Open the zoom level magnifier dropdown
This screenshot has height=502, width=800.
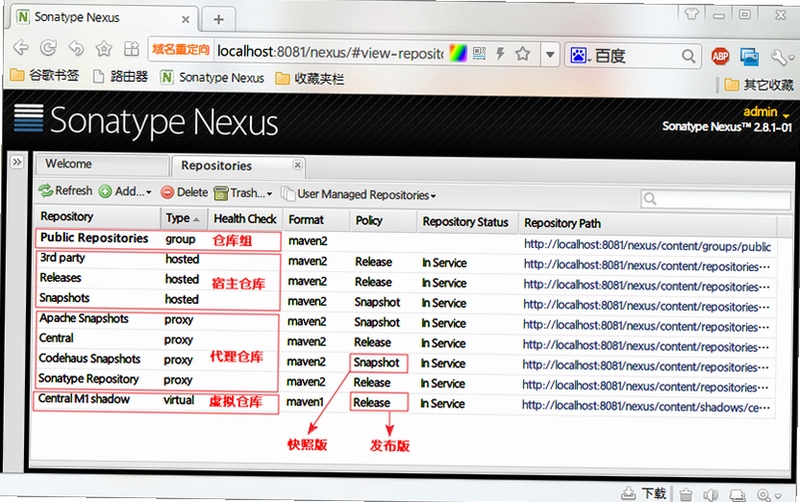(769, 495)
